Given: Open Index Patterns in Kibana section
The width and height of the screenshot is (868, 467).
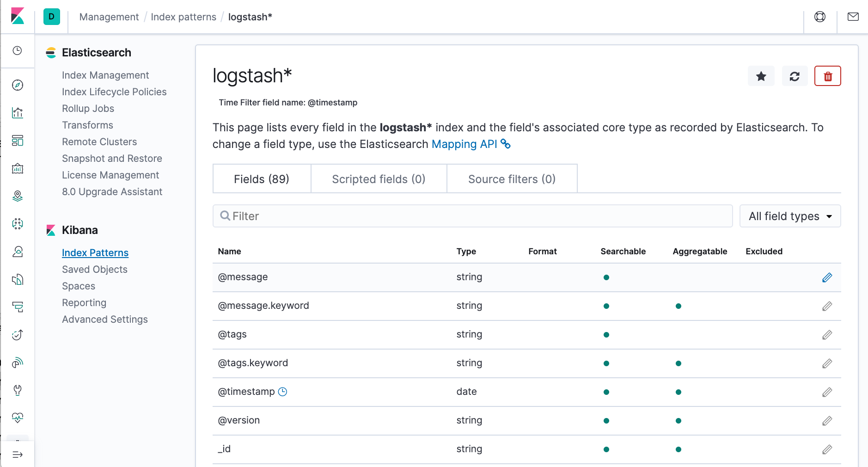Looking at the screenshot, I should 95,252.
